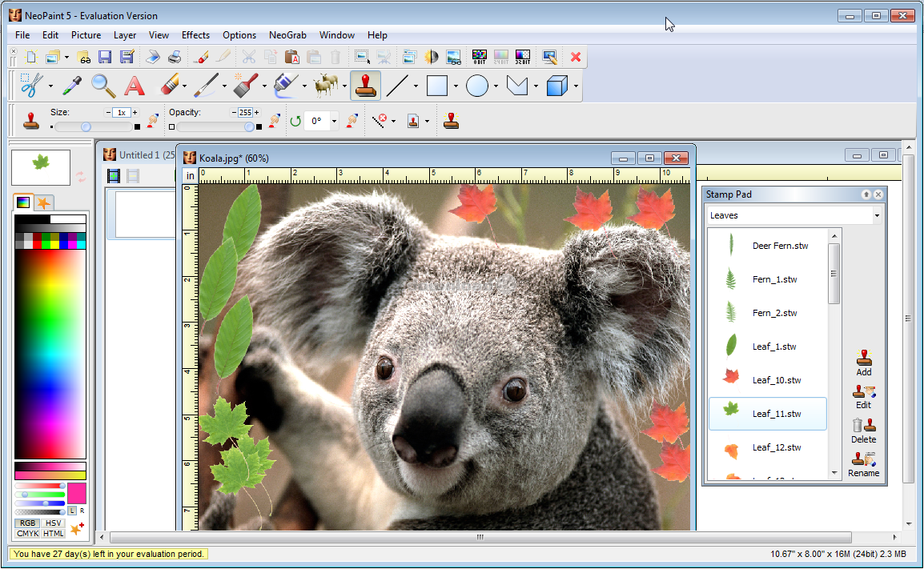Click Rename in the Stamp Pad
Image resolution: width=924 pixels, height=569 pixels.
coord(864,464)
